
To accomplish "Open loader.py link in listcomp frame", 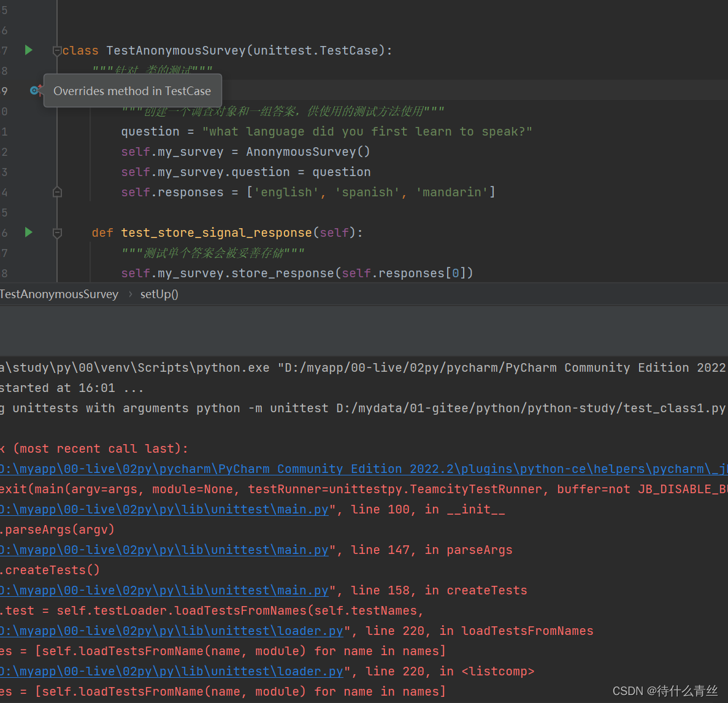I will 171,671.
